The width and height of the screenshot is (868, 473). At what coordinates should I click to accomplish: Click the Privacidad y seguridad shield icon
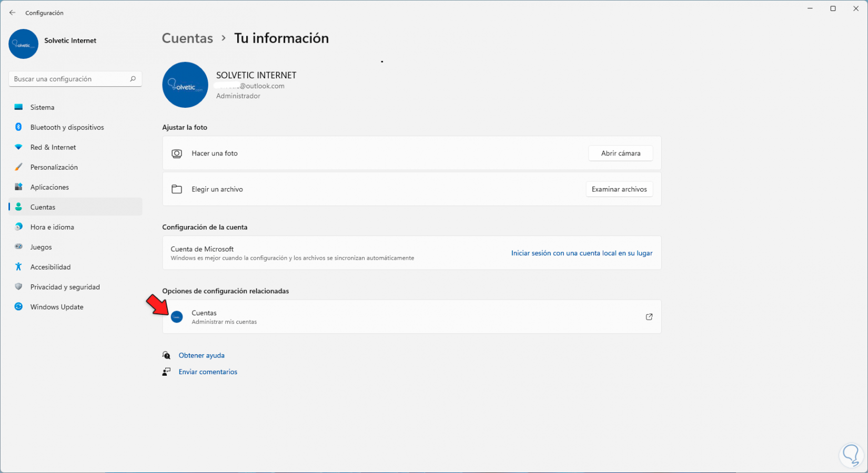[x=18, y=287]
